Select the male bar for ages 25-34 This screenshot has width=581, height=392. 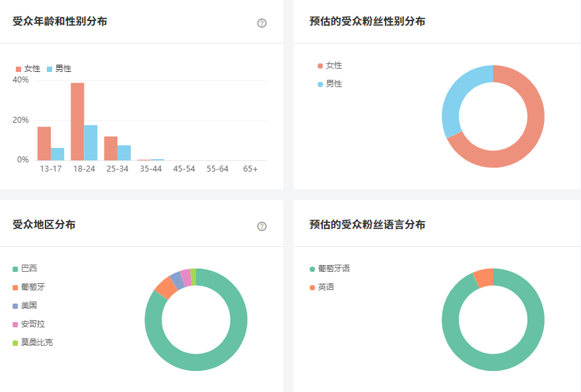pos(124,152)
